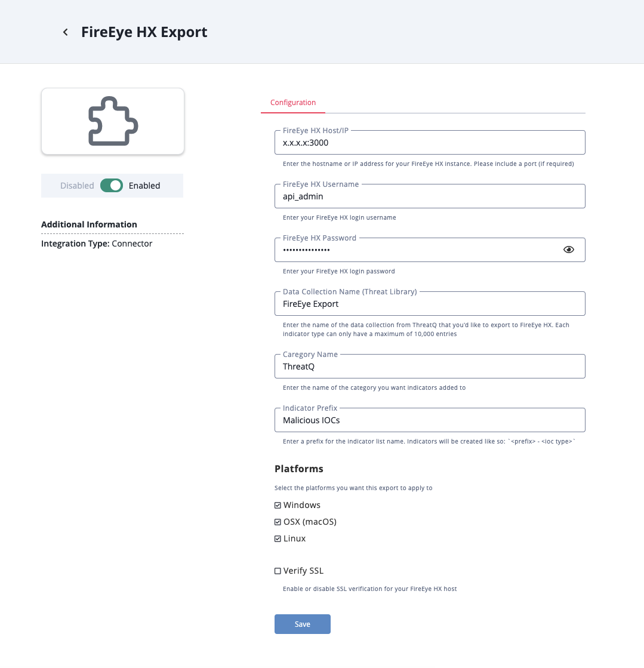Click the Caregory Name input field
The height and width of the screenshot is (668, 644).
coord(430,367)
